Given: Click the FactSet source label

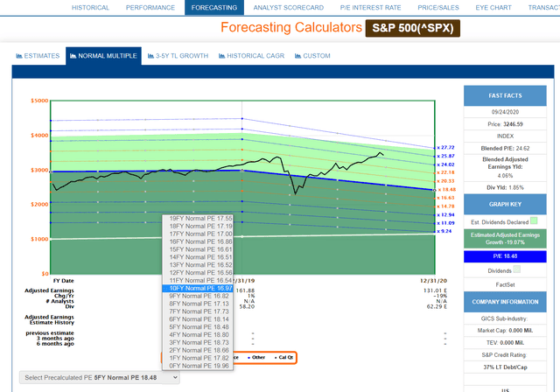Looking at the screenshot, I should [x=505, y=285].
